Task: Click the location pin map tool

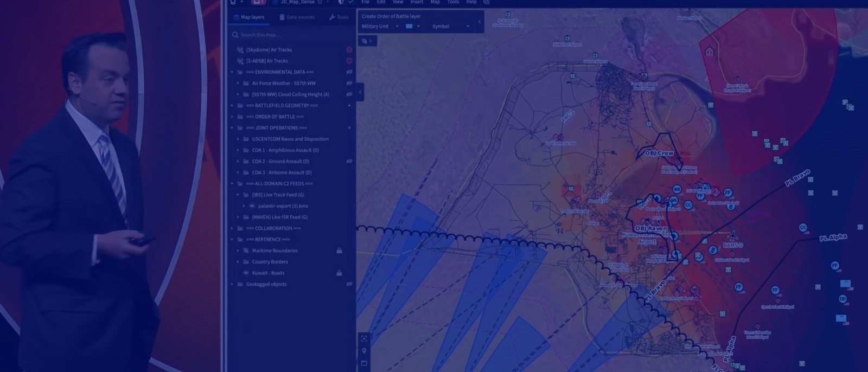Action: (364, 351)
